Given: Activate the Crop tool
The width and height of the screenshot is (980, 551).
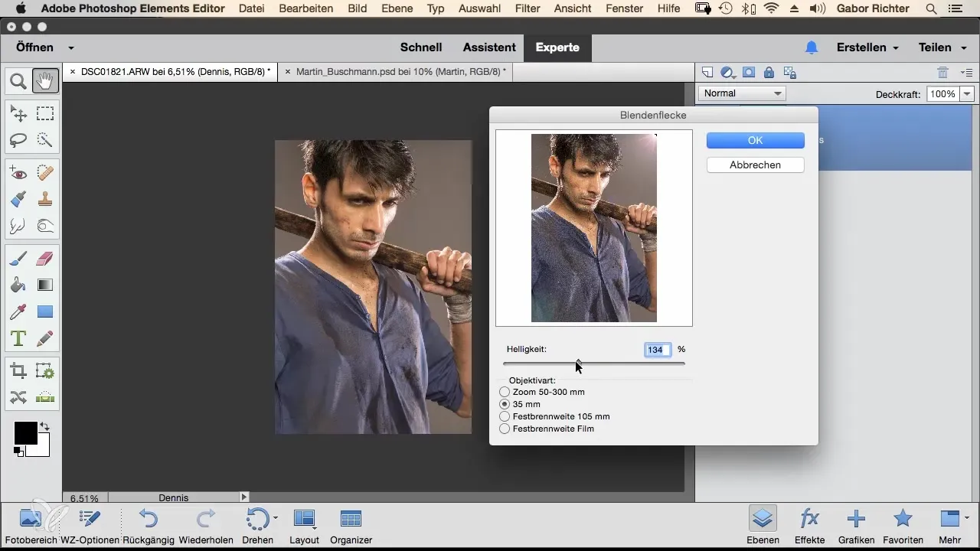Looking at the screenshot, I should tap(18, 371).
